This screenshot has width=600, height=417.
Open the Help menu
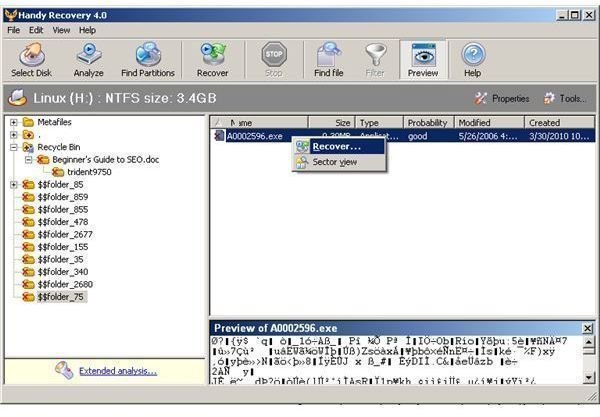[x=87, y=30]
